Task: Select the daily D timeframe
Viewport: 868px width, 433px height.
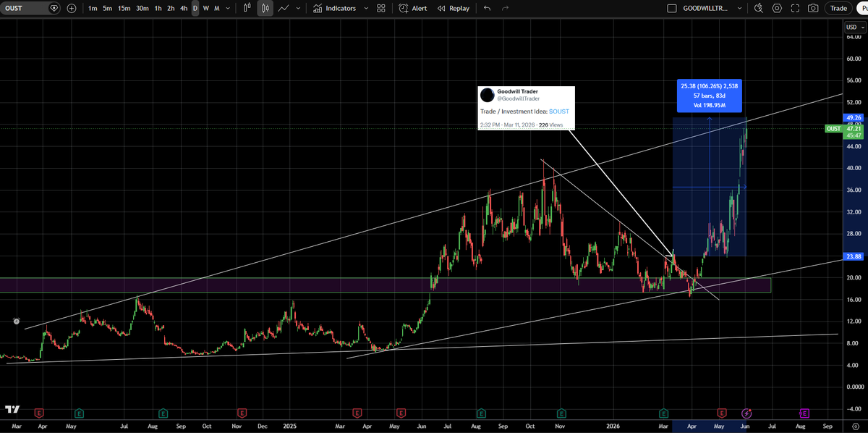Action: [195, 9]
